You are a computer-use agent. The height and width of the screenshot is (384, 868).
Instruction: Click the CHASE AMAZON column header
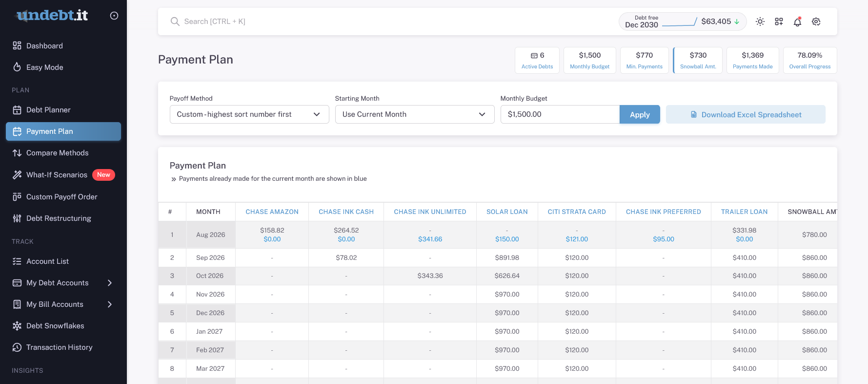[x=272, y=212]
